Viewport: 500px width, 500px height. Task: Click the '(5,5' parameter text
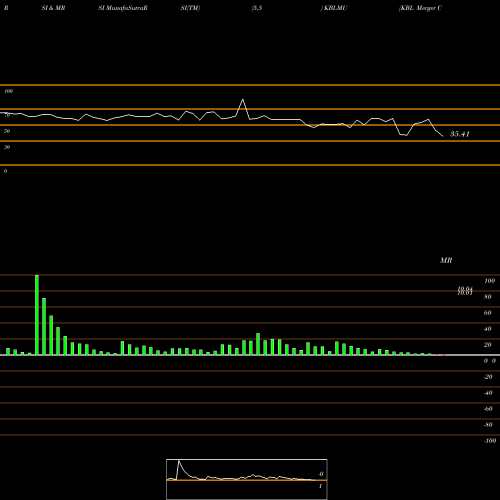coord(257,8)
